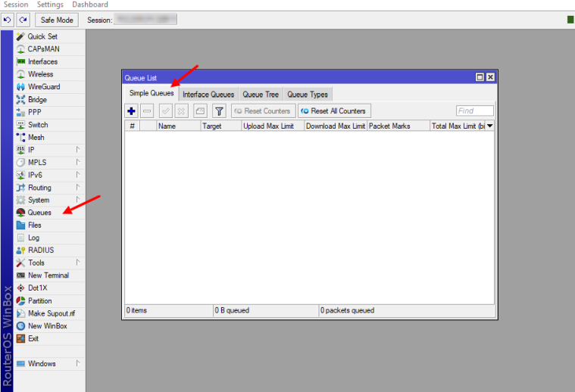Open the Partition menu

click(49, 300)
